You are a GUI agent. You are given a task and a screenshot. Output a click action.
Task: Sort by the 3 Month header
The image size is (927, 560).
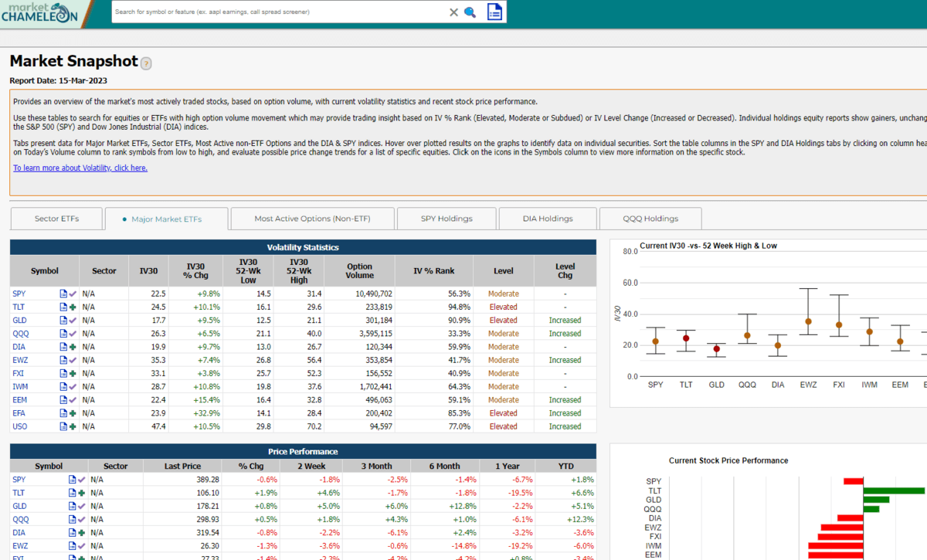click(x=376, y=466)
